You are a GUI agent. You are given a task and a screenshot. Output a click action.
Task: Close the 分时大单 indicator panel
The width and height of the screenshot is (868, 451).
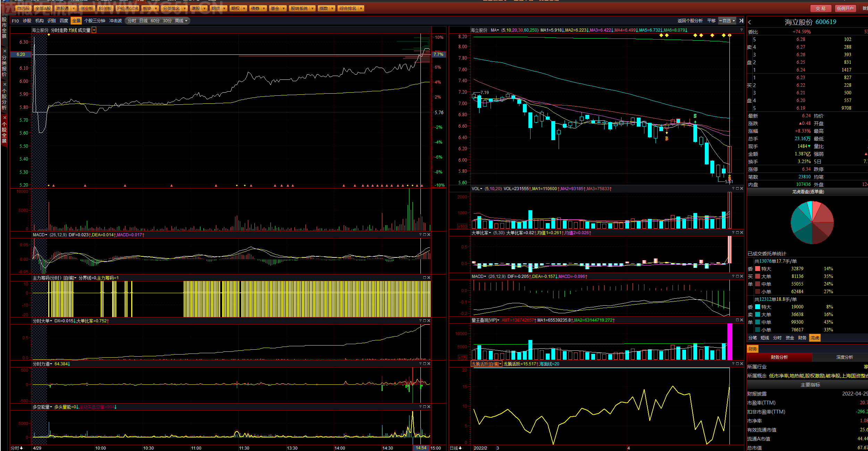429,321
